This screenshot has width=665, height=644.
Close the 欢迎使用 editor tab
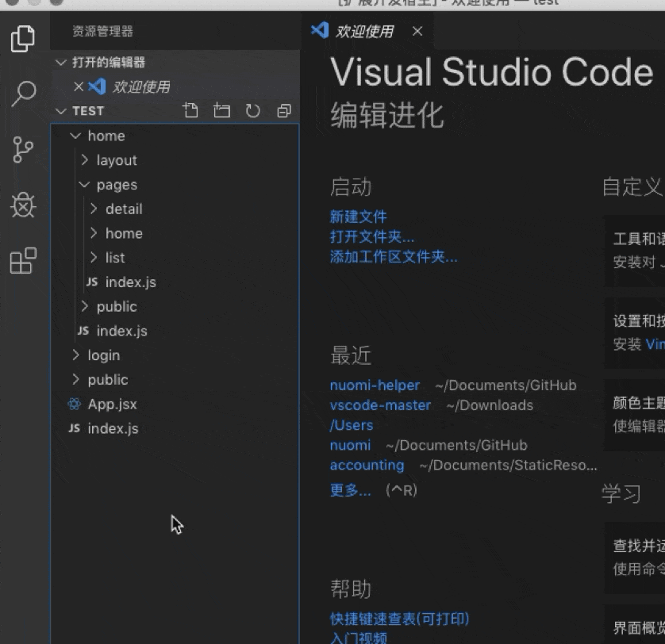417,31
